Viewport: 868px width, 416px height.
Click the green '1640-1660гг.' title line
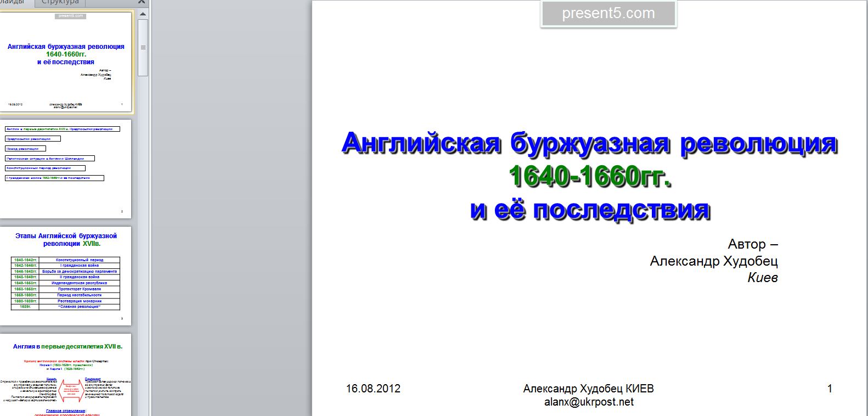[x=590, y=176]
